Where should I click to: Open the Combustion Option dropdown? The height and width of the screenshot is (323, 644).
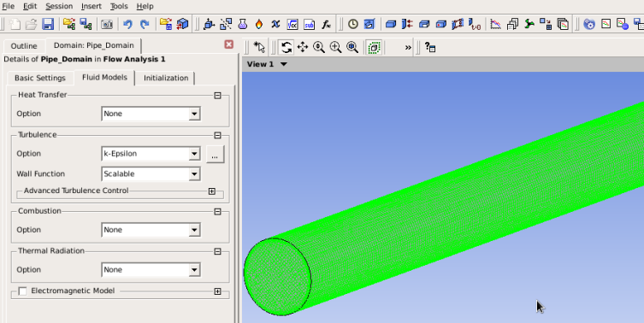click(151, 230)
